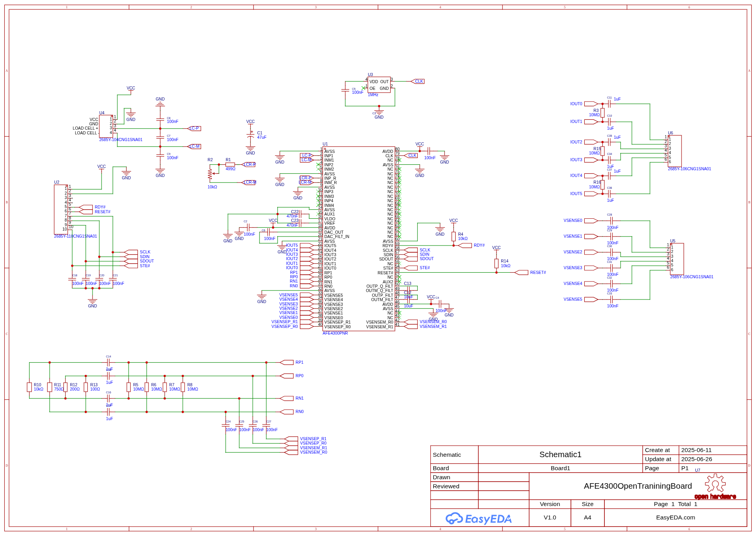Screen dimensions: 756x536
Task: Click the AFE4300OpenTraniningBoard project title
Action: click(637, 486)
